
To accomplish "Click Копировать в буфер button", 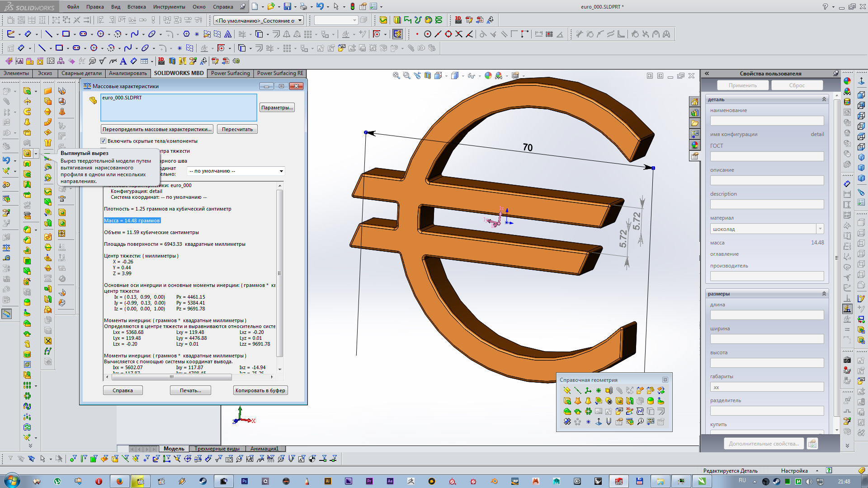I will click(260, 390).
